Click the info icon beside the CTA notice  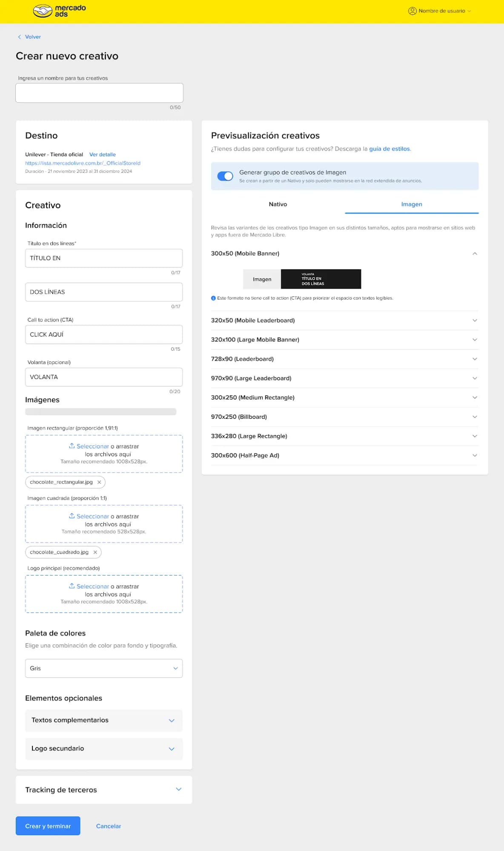coord(213,298)
